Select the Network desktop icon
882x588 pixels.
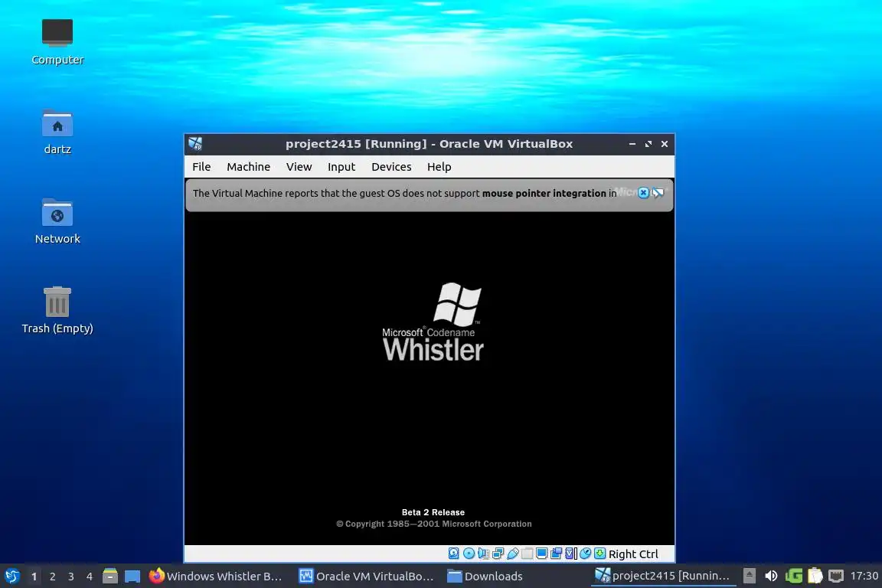click(x=57, y=222)
